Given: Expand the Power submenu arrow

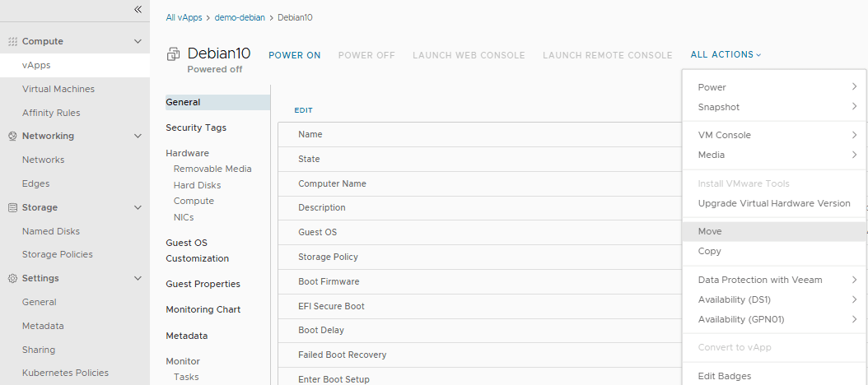Looking at the screenshot, I should 855,87.
